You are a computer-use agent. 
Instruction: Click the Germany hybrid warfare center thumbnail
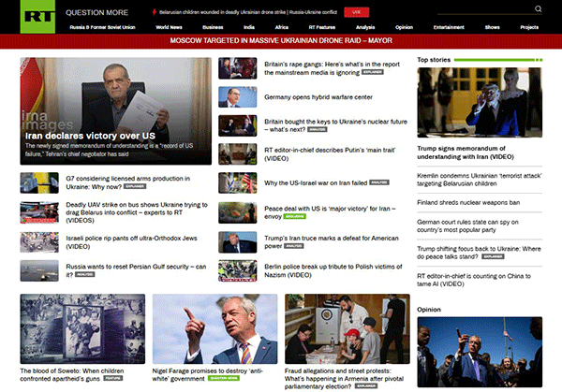tap(238, 97)
